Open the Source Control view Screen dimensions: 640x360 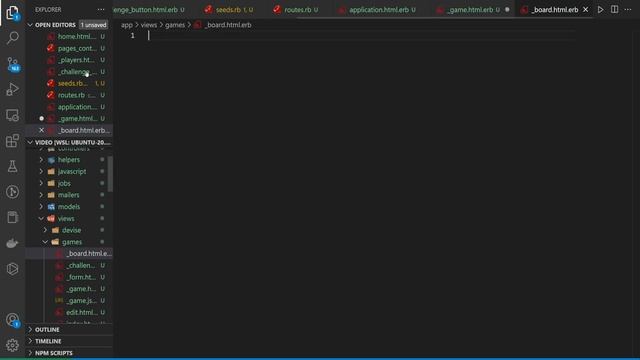pos(13,64)
